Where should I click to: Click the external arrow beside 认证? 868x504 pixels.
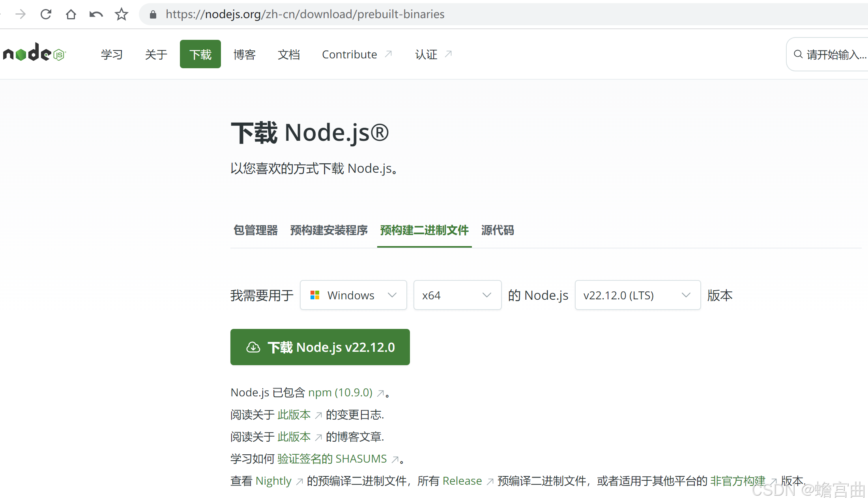pos(448,54)
